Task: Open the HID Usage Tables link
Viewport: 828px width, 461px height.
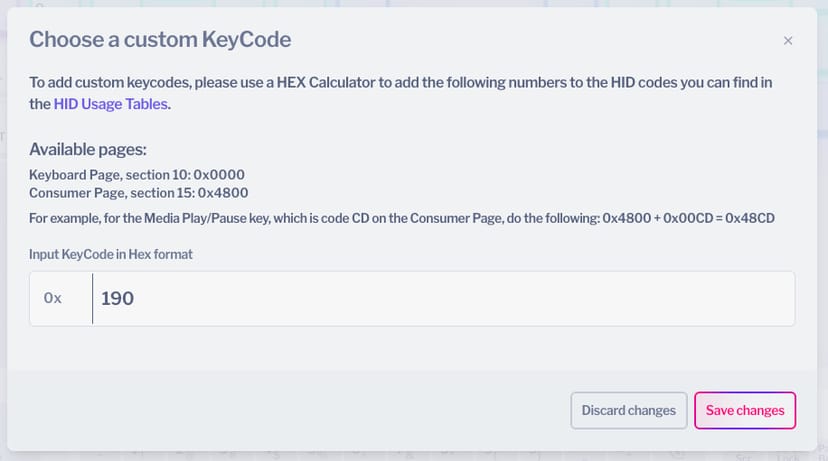Action: (111, 103)
